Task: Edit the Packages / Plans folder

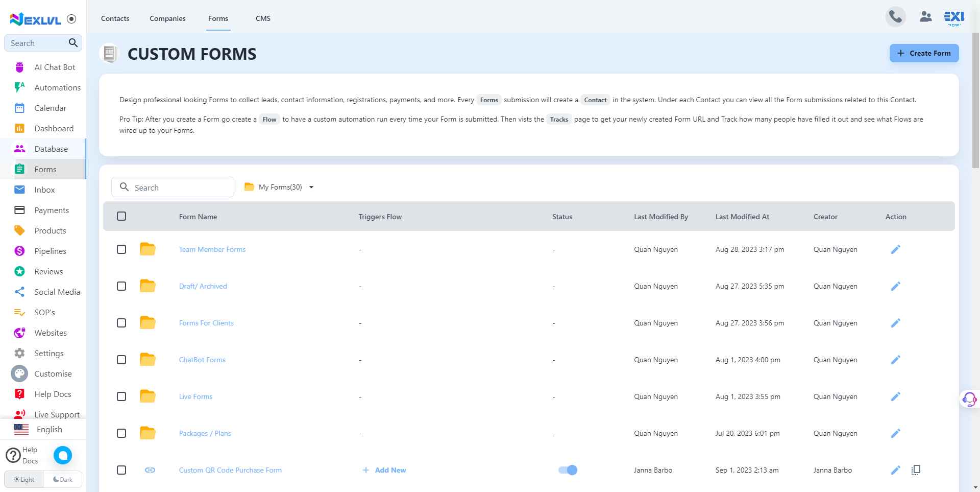Action: (x=895, y=433)
